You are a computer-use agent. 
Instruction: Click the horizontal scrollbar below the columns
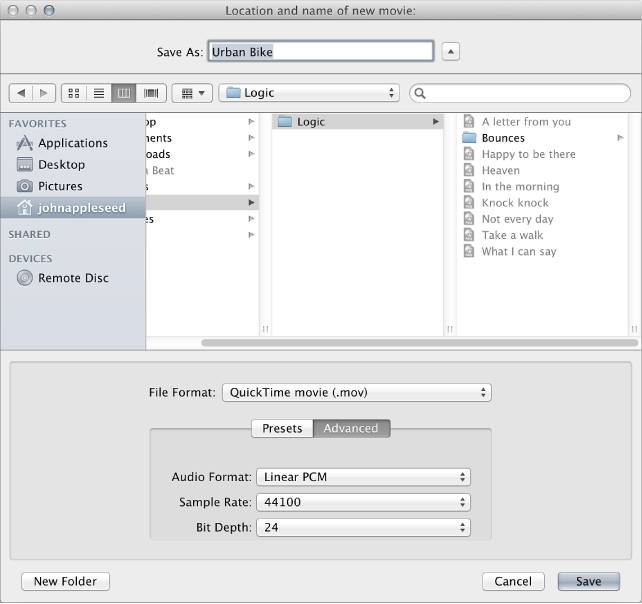419,343
